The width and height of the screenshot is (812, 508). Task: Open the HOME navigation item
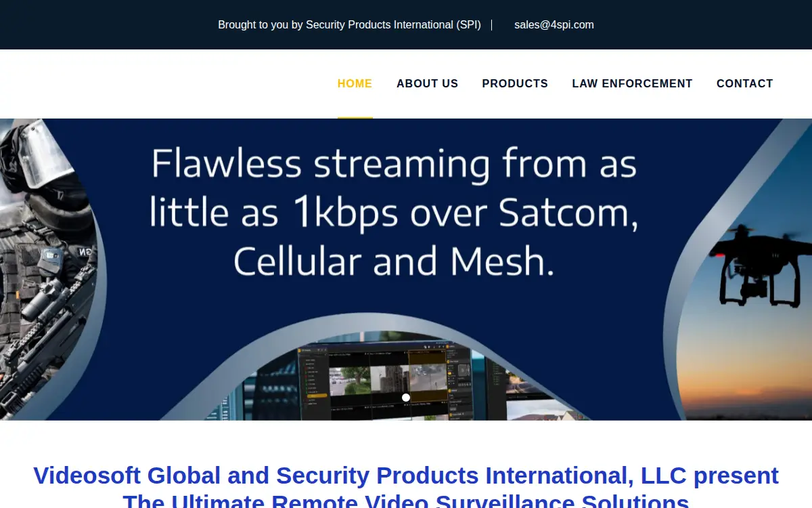coord(355,84)
